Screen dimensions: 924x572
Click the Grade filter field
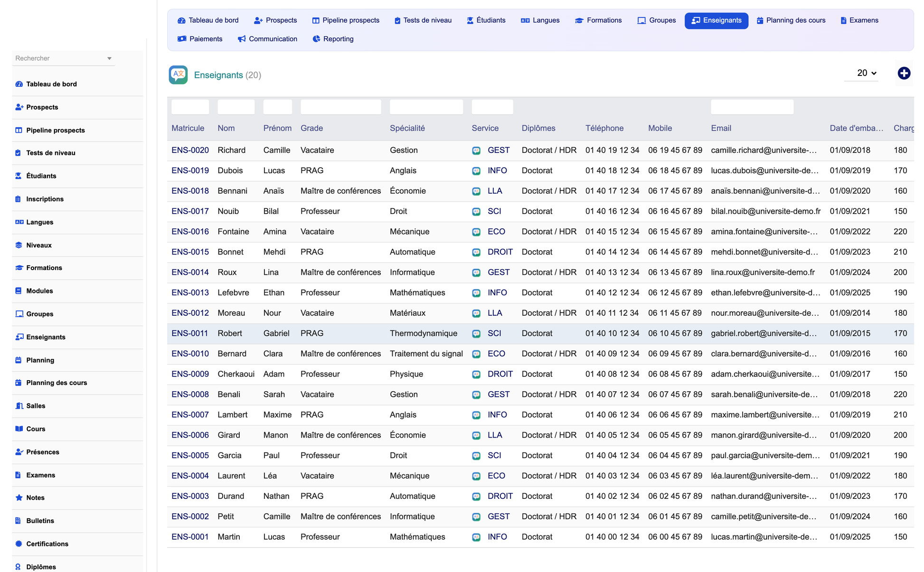coord(340,107)
